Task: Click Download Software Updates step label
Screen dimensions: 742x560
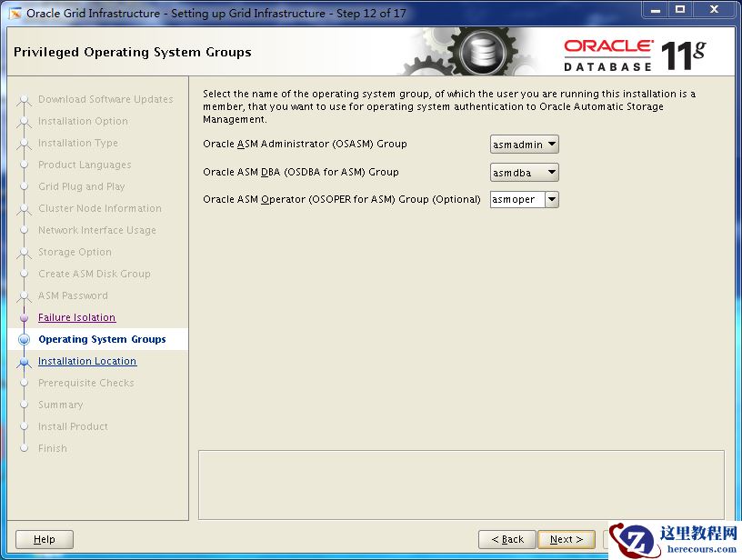Action: [105, 99]
